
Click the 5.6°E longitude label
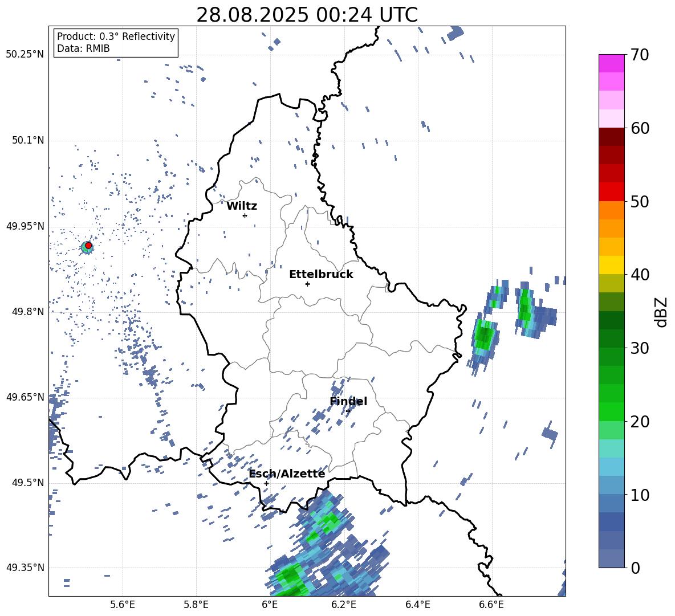pyautogui.click(x=123, y=605)
